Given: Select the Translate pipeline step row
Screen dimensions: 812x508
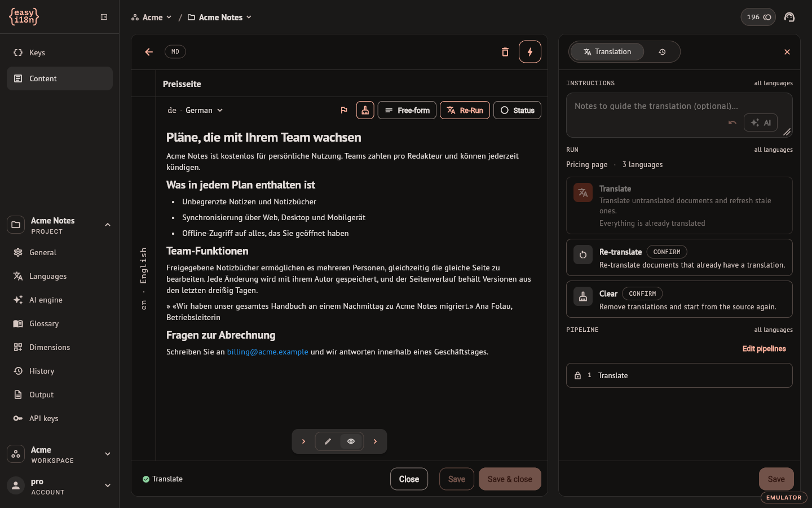Looking at the screenshot, I should point(679,375).
